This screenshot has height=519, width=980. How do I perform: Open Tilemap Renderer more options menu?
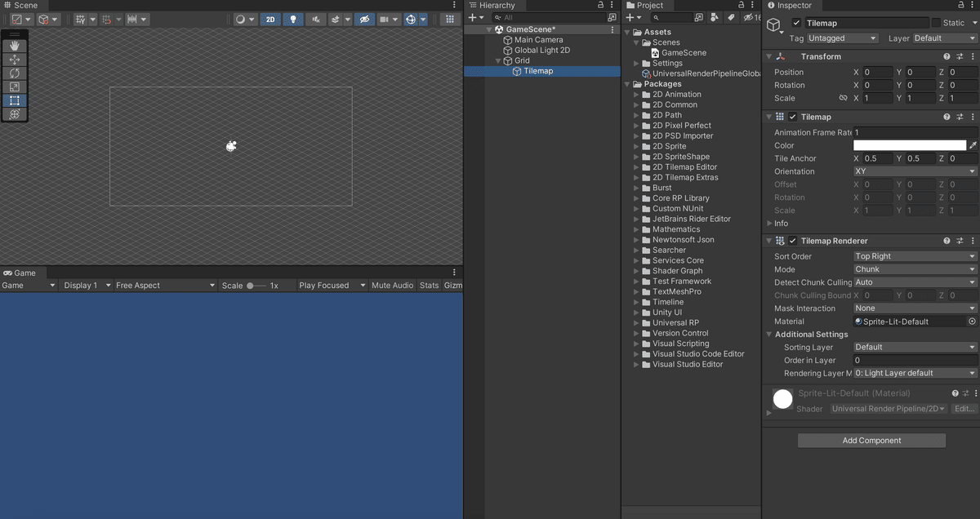tap(973, 241)
